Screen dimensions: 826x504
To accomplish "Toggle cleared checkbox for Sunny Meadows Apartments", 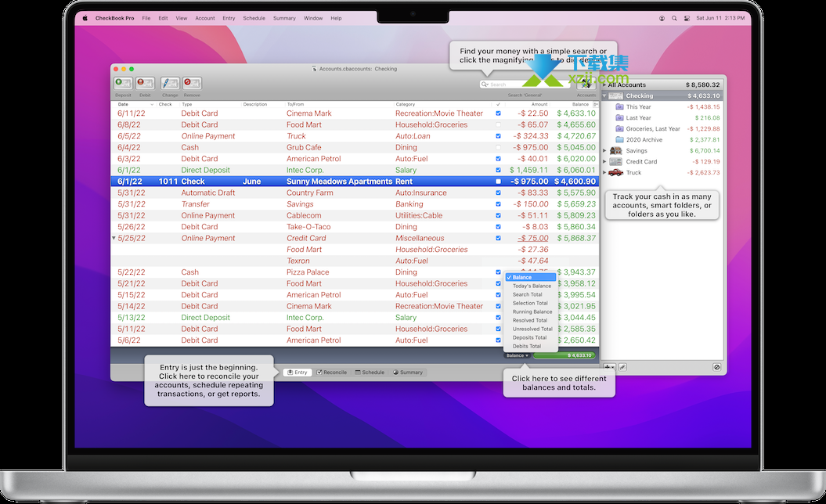I will pyautogui.click(x=498, y=181).
